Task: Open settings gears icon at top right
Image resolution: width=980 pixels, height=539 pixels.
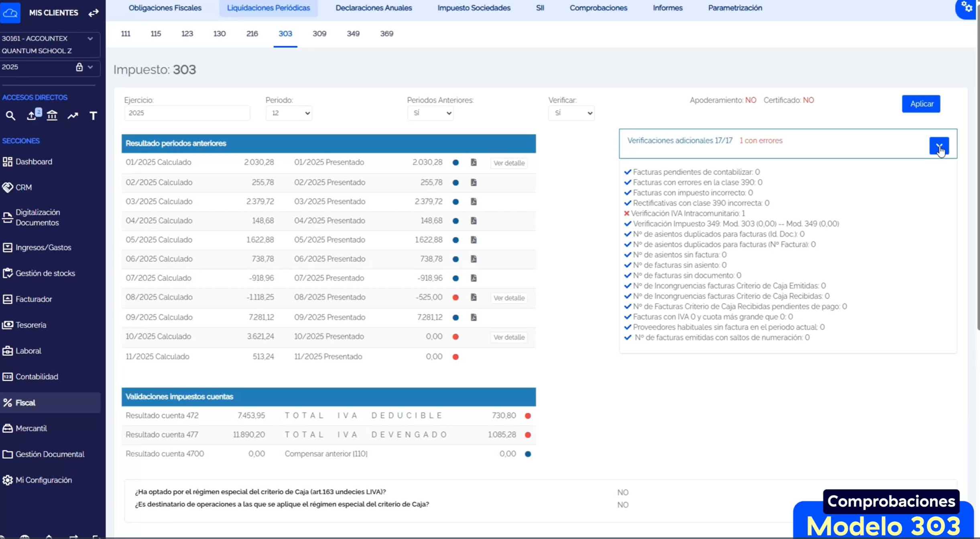Action: click(967, 8)
